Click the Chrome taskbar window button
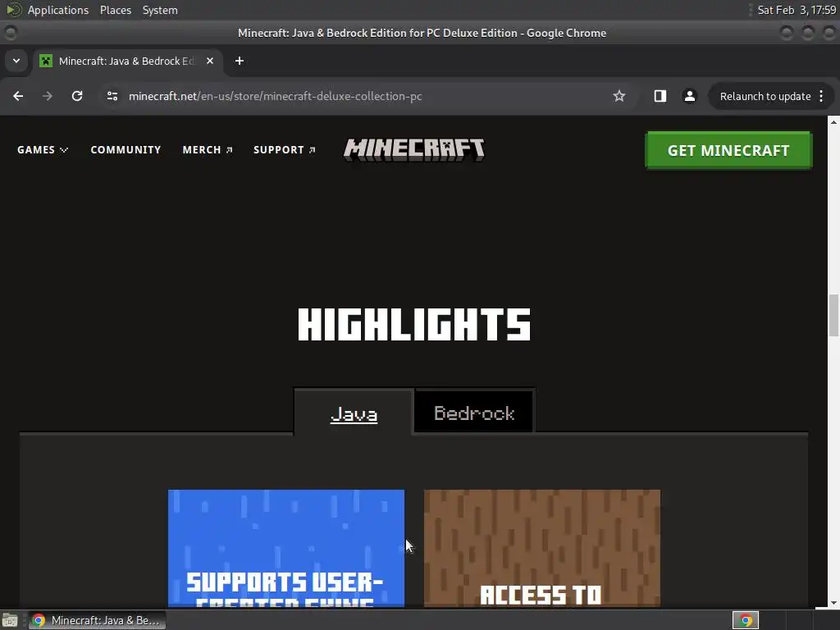840x630 pixels. 98,620
